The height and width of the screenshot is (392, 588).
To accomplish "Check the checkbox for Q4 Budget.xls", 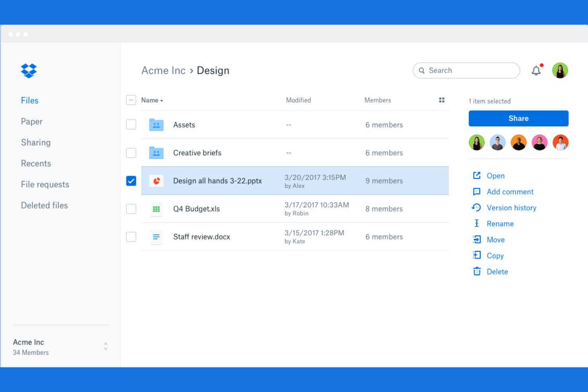I will coord(131,209).
